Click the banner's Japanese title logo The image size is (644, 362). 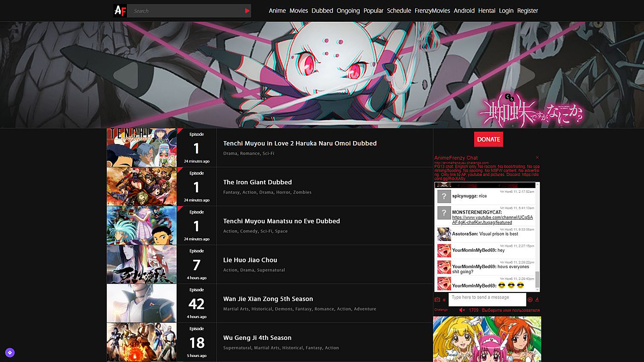(532, 111)
